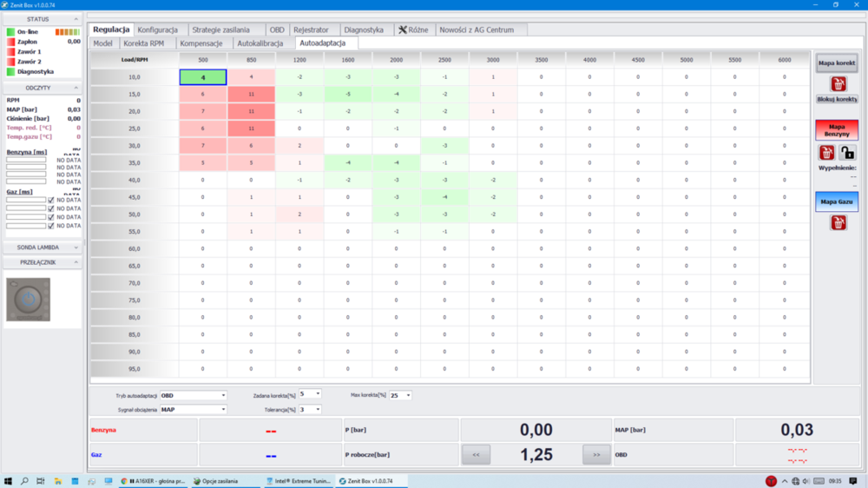Click the Blokuj korekty button
The height and width of the screenshot is (488, 868).
point(837,100)
